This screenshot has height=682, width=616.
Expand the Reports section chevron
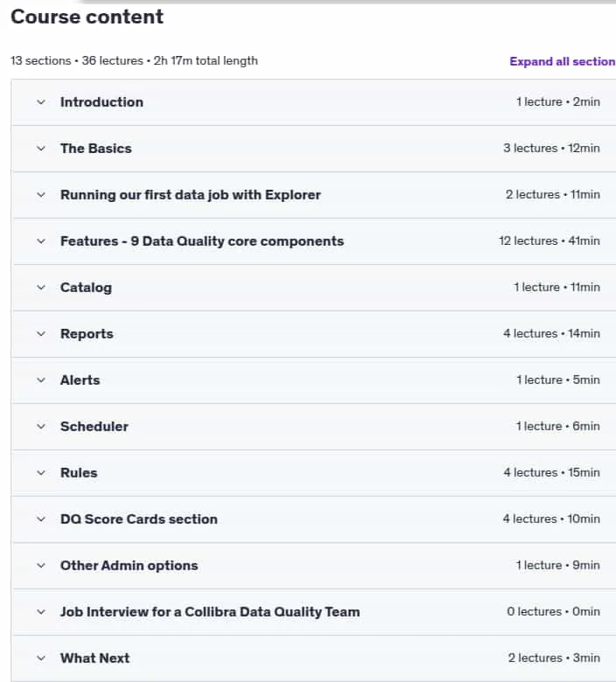(41, 334)
